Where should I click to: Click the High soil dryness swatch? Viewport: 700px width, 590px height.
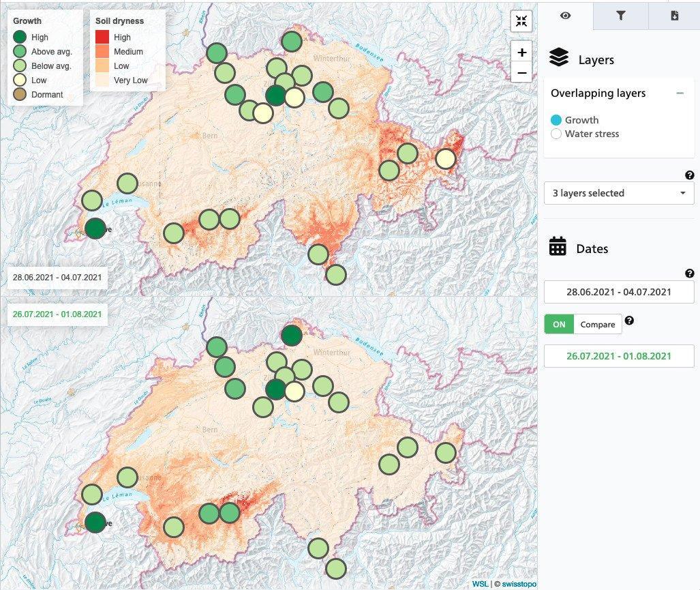[102, 37]
